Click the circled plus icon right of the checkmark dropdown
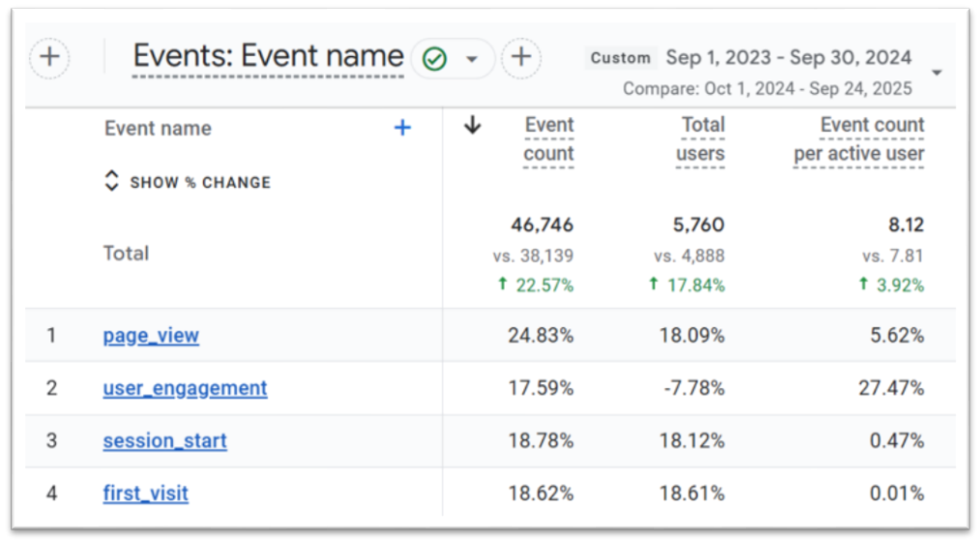This screenshot has width=980, height=543. [520, 57]
